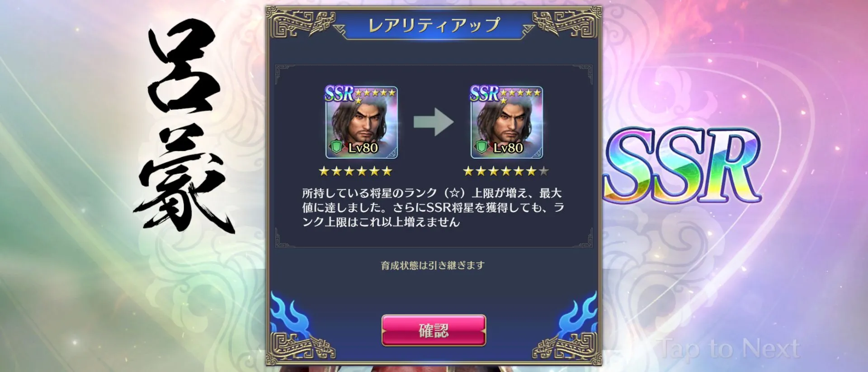Viewport: 868px width, 372px height.
Task: Click the six-star row under left portrait
Action: [355, 171]
